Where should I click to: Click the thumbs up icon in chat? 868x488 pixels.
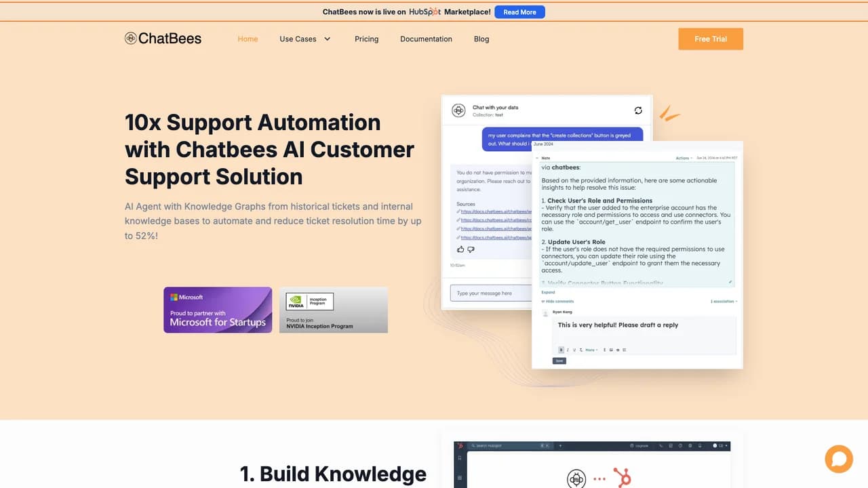460,249
